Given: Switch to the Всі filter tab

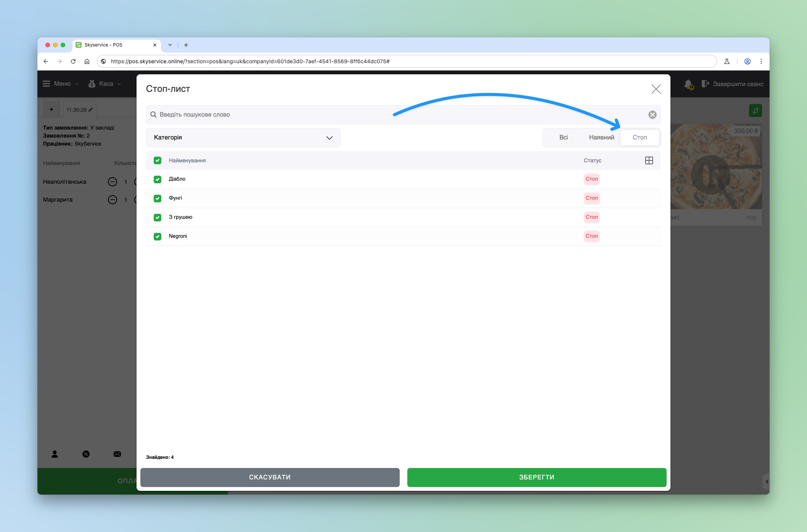Looking at the screenshot, I should (x=563, y=138).
